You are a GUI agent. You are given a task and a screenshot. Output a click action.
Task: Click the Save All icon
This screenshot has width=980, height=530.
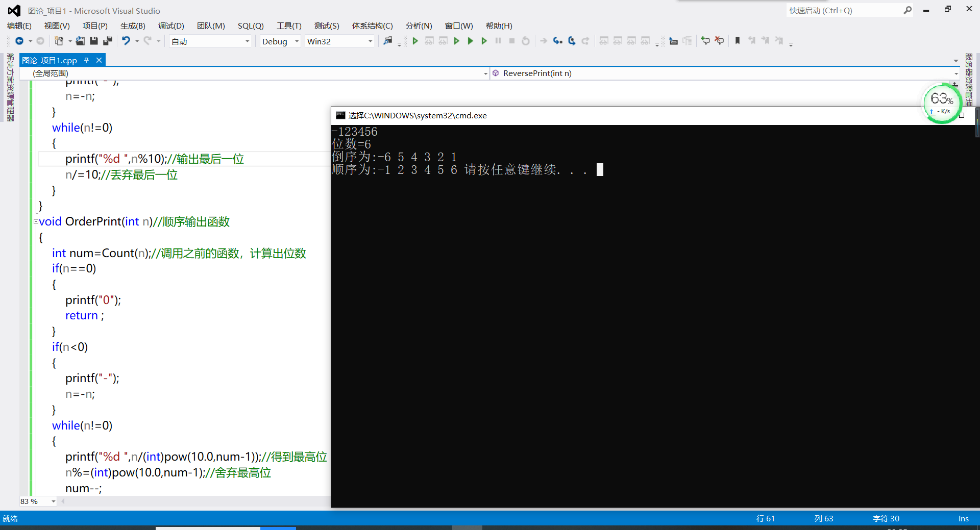108,41
